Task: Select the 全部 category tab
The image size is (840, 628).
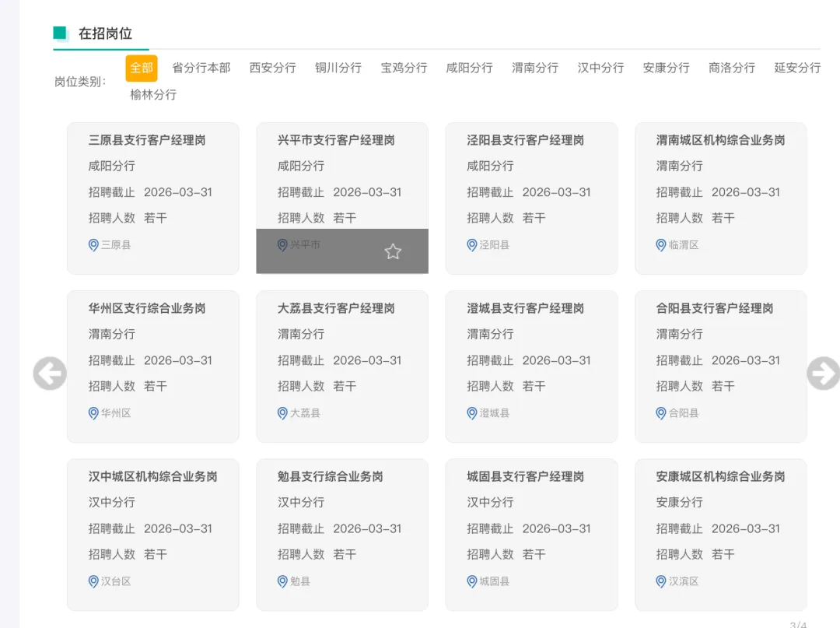Action: coord(142,68)
